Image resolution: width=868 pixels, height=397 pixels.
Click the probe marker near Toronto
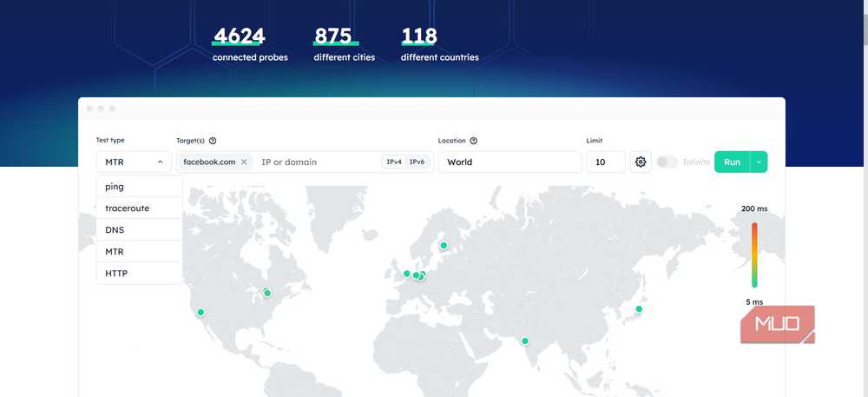[267, 293]
